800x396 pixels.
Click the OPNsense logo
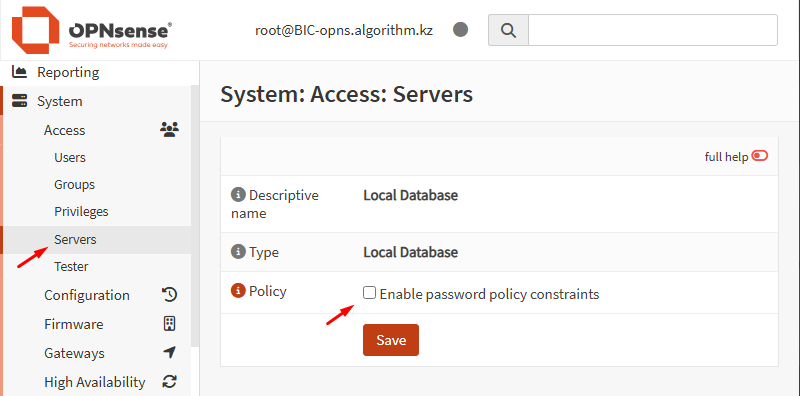pyautogui.click(x=92, y=30)
